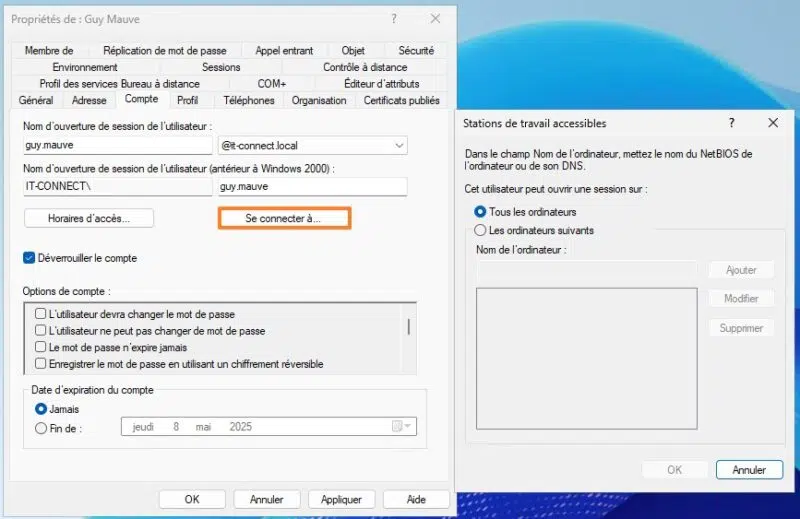Open the Profil tab
This screenshot has height=519, width=800.
tap(187, 100)
